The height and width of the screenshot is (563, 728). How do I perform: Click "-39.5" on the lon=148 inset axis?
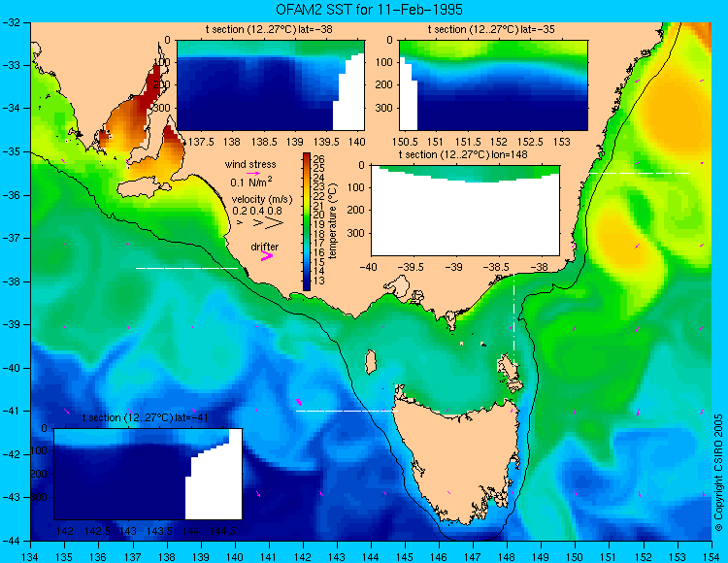pyautogui.click(x=411, y=267)
